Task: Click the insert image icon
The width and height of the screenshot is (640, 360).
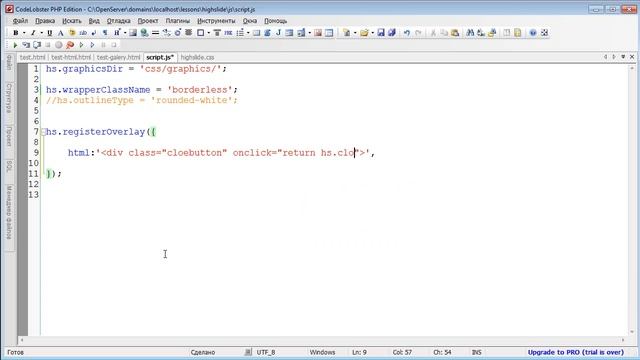Action: (x=133, y=33)
